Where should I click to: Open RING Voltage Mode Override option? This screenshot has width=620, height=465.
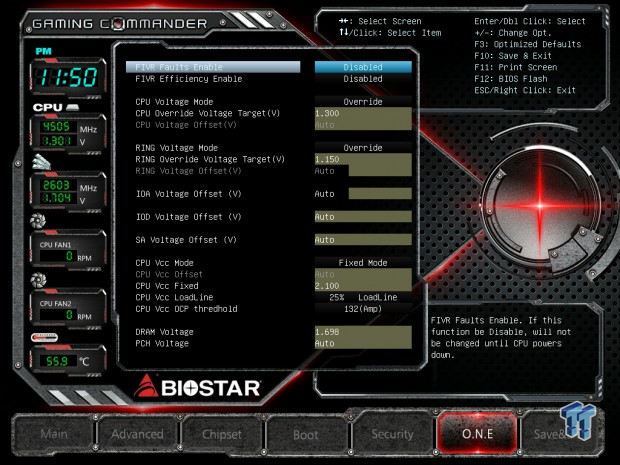coord(363,147)
